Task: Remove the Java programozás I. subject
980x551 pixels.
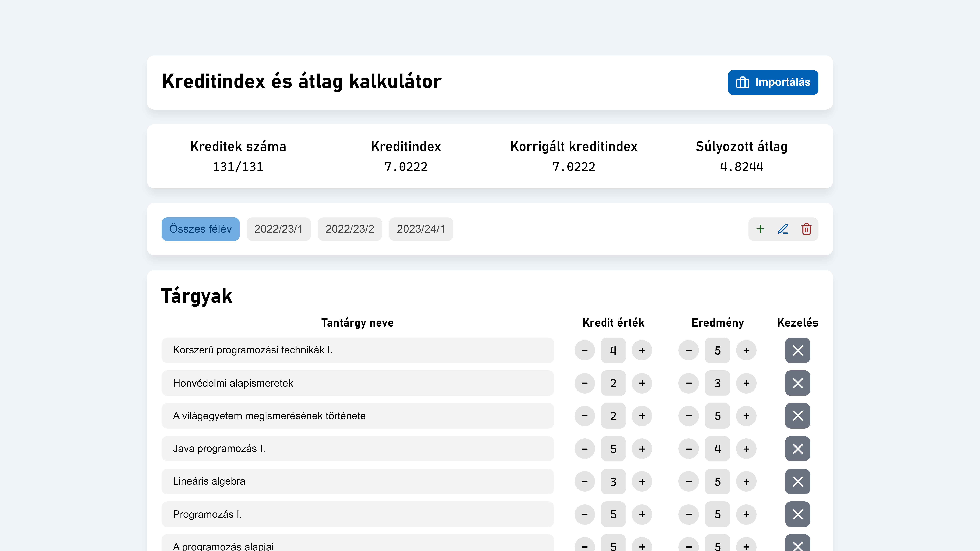Action: pyautogui.click(x=797, y=449)
